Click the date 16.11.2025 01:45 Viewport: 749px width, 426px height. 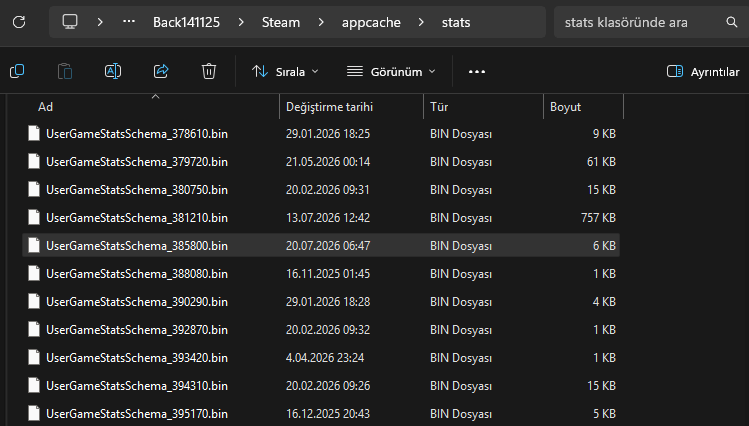click(328, 274)
